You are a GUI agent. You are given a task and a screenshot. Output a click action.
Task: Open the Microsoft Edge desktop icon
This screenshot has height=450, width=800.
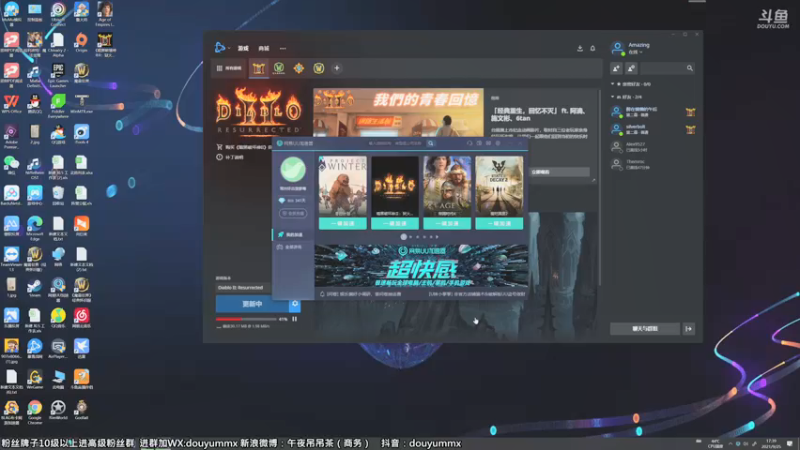(35, 228)
